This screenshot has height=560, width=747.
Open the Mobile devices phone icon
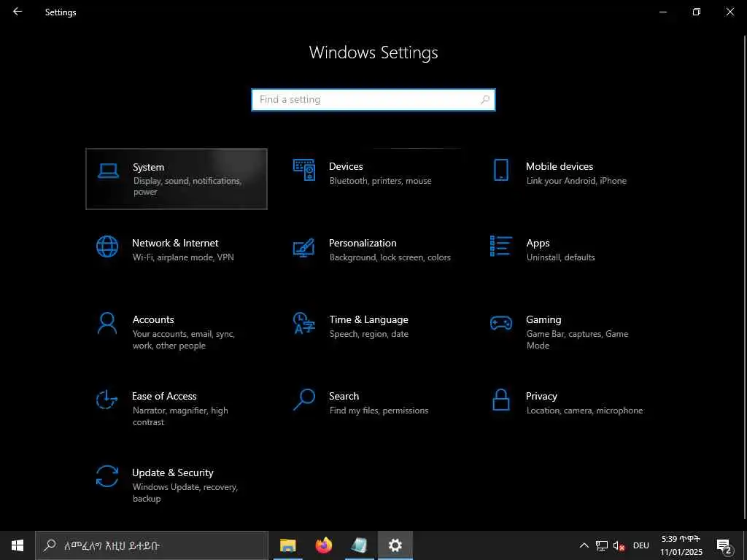coord(500,170)
